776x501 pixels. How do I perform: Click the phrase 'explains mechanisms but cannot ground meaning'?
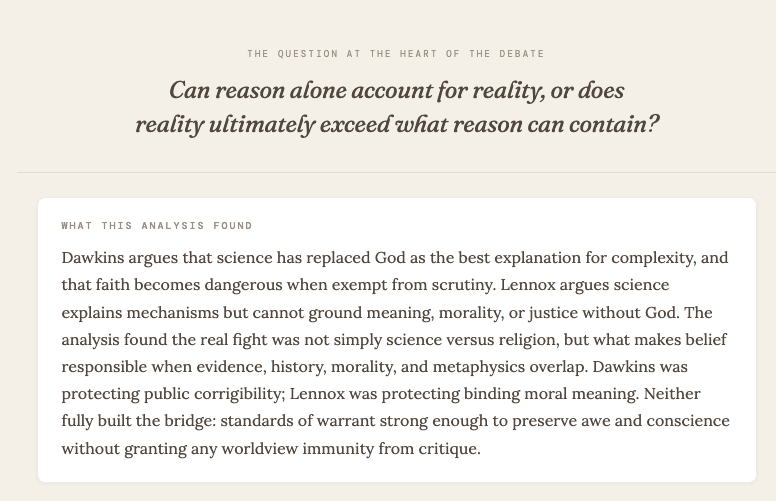[247, 313]
